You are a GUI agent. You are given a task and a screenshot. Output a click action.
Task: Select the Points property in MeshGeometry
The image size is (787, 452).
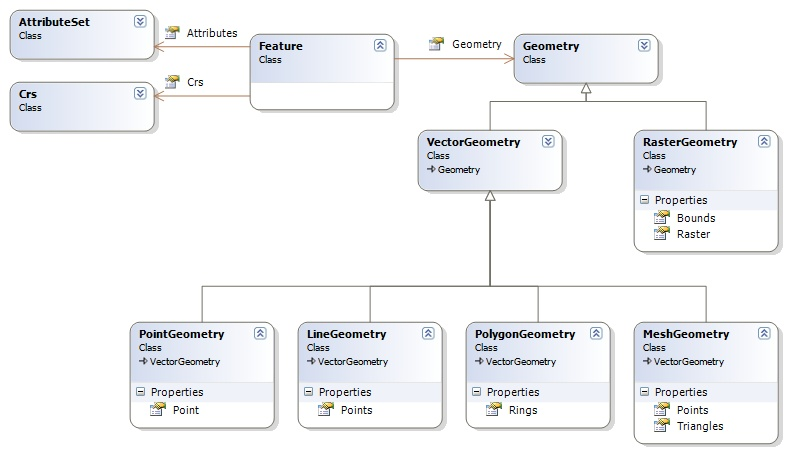coord(692,410)
